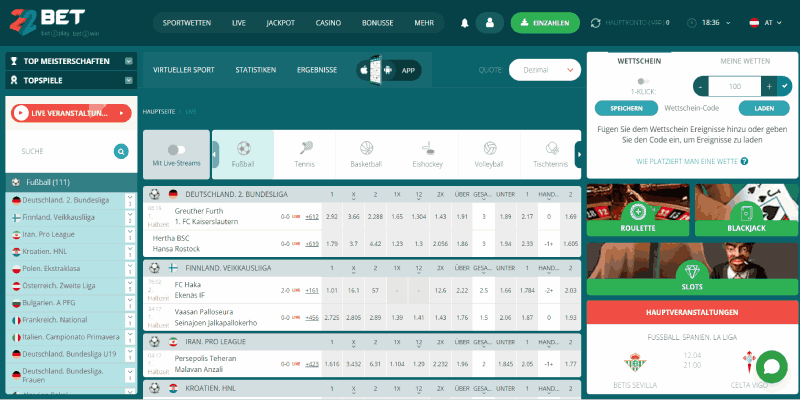Click the search magnifier icon
This screenshot has width=800, height=400.
tap(121, 152)
